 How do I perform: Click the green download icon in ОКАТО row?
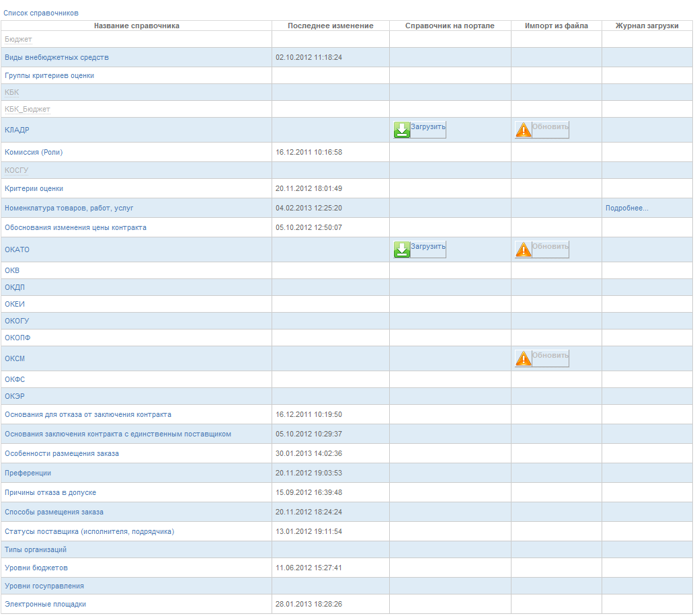tap(401, 249)
